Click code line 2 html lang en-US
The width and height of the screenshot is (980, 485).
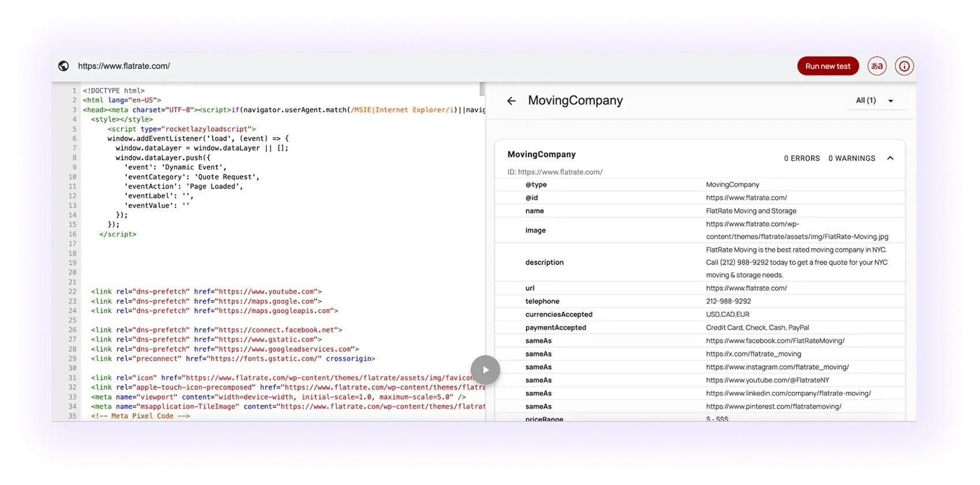(122, 100)
